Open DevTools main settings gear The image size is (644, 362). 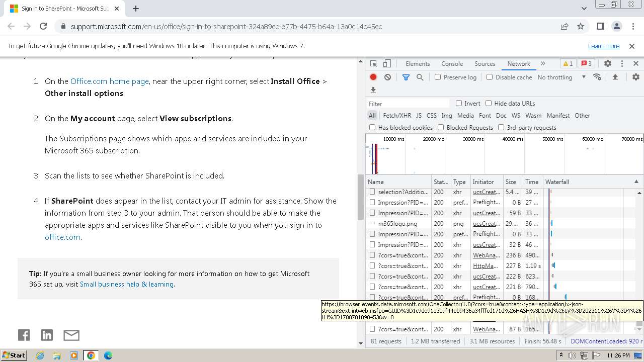click(x=608, y=64)
